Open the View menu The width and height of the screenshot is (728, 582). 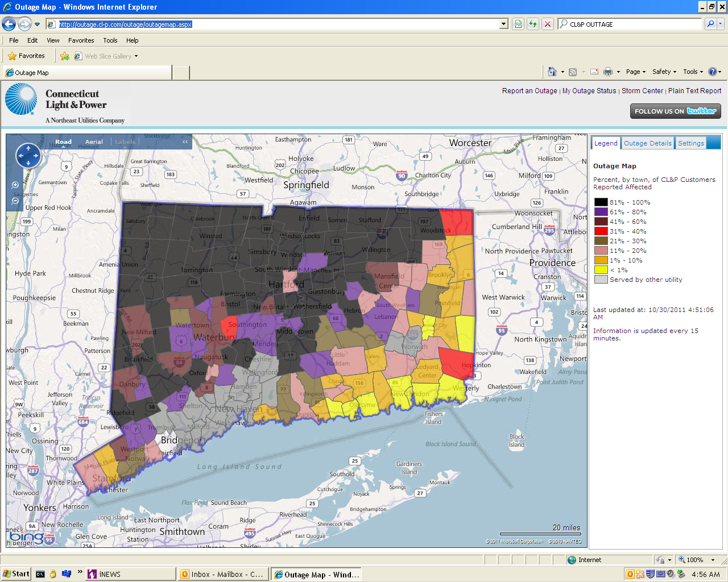point(53,40)
